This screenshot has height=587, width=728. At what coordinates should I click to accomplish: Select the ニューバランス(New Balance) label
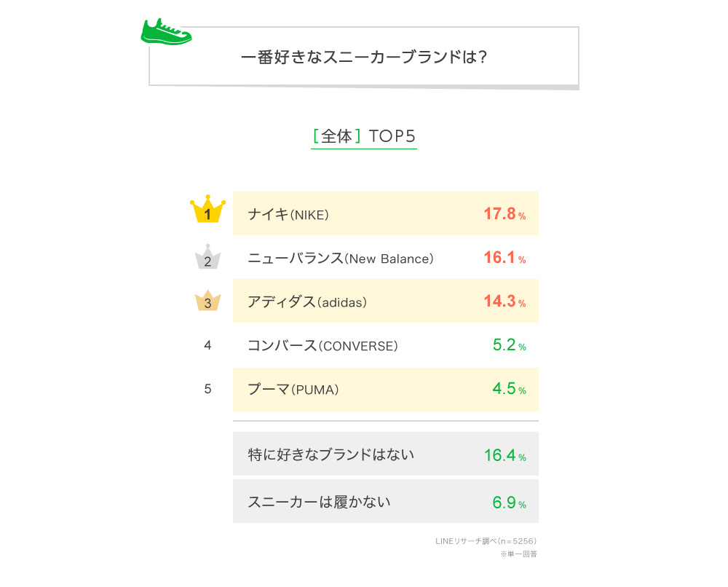(x=340, y=259)
